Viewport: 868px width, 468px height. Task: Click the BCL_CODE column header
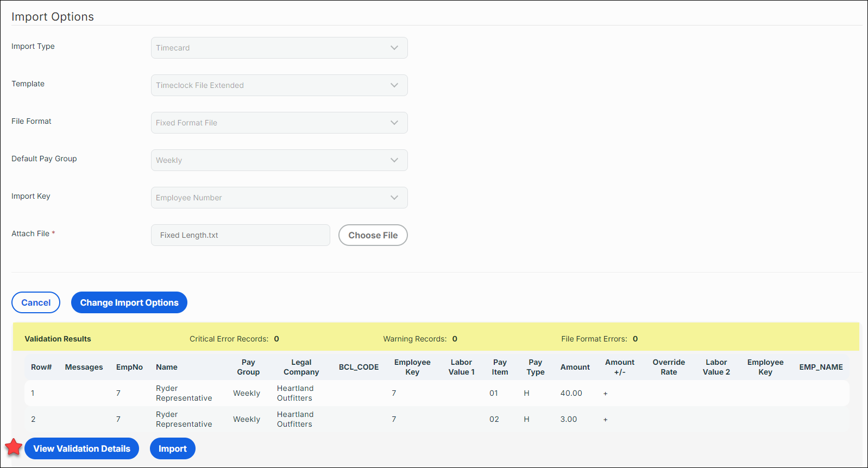click(358, 367)
